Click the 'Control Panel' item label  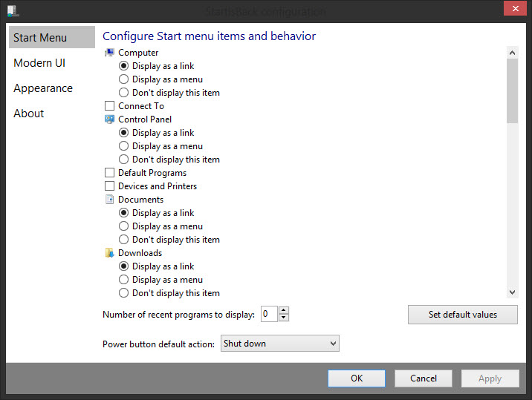pos(145,119)
